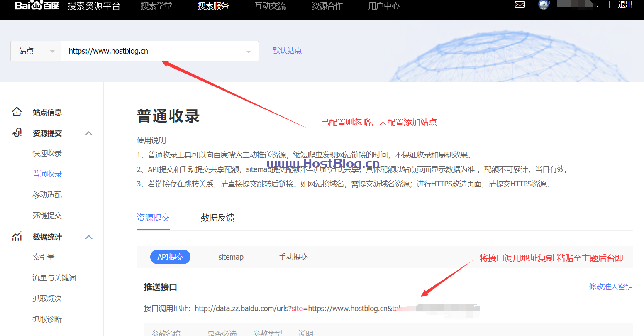Select the sitemap submission option

tap(231, 257)
